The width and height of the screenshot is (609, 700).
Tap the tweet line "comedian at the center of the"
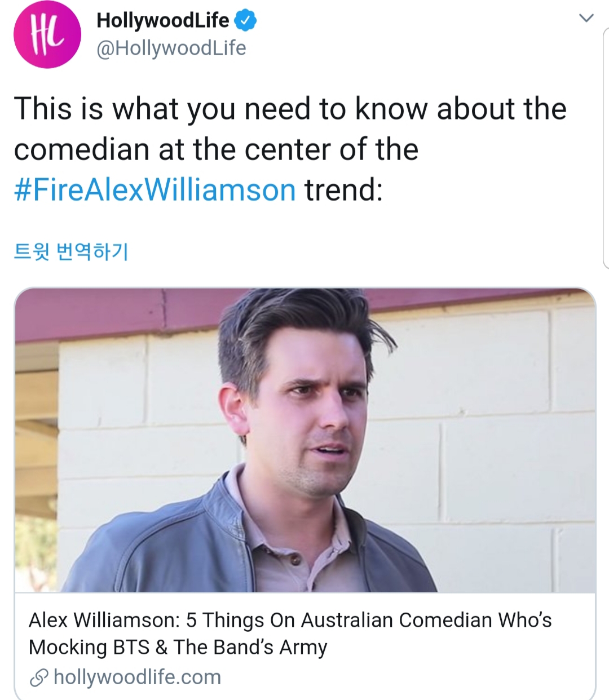(216, 149)
